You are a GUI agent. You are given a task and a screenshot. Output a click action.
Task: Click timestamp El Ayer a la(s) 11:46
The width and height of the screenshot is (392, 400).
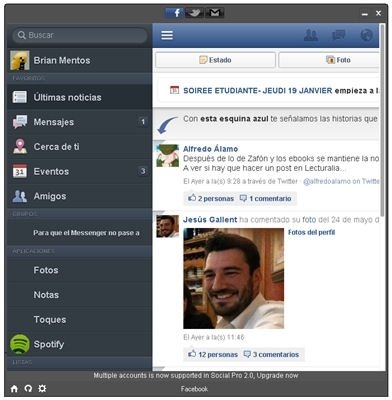(213, 337)
